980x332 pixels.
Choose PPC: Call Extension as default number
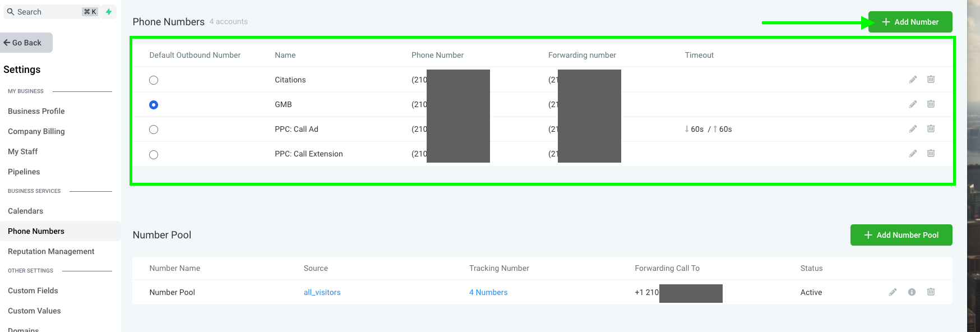point(154,155)
